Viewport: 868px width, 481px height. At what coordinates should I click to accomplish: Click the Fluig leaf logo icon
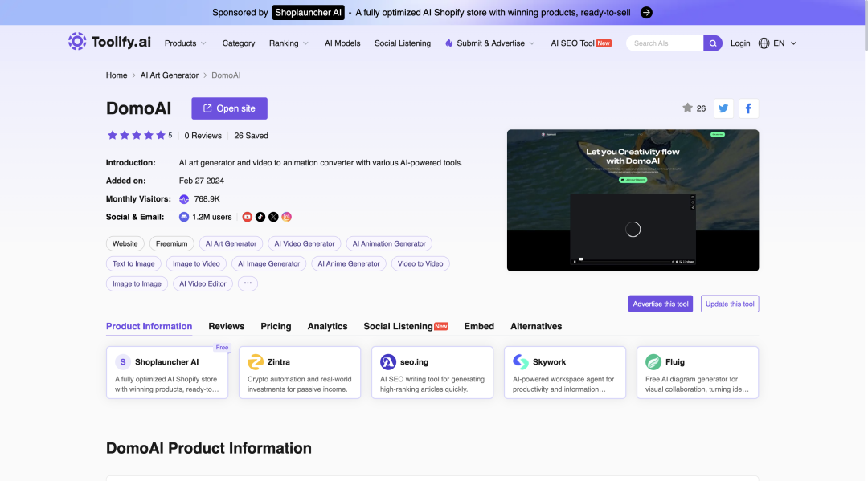[653, 362]
